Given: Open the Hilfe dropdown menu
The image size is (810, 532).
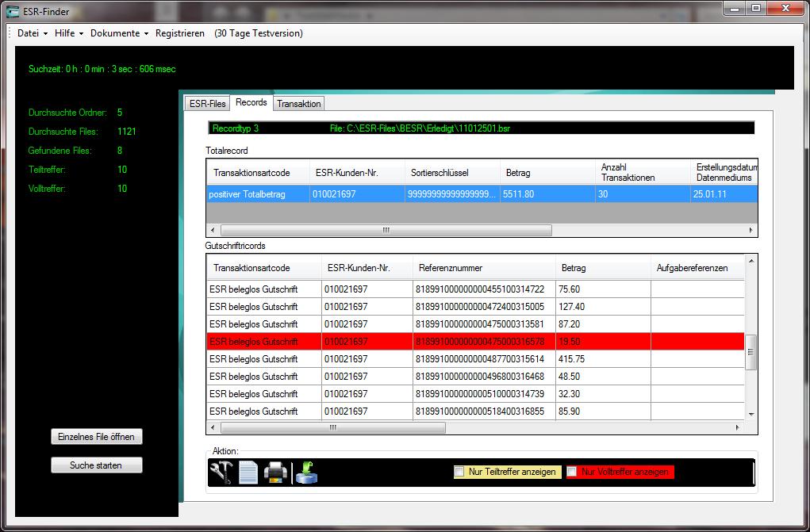Looking at the screenshot, I should click(69, 33).
